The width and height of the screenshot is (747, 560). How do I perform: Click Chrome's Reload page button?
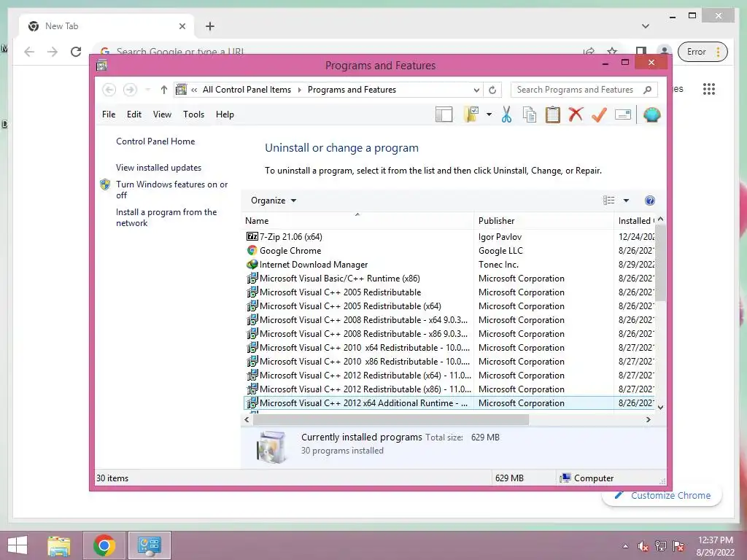coord(76,52)
